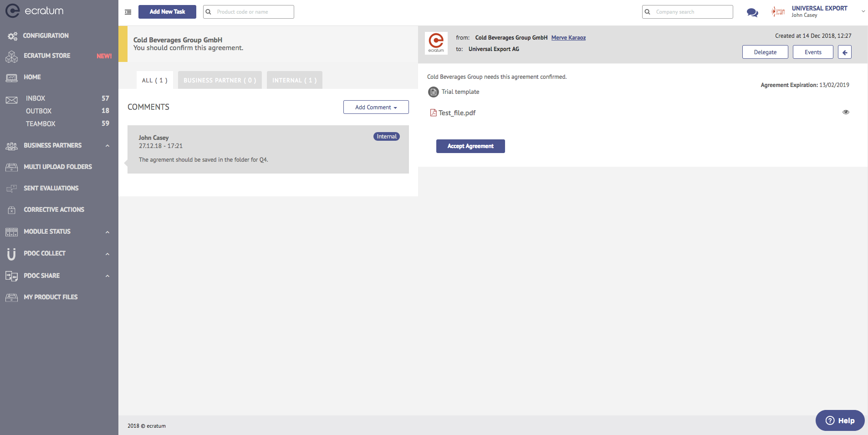Select the ALL ( 1 ) comments tab
Image resolution: width=868 pixels, height=435 pixels.
(x=155, y=80)
